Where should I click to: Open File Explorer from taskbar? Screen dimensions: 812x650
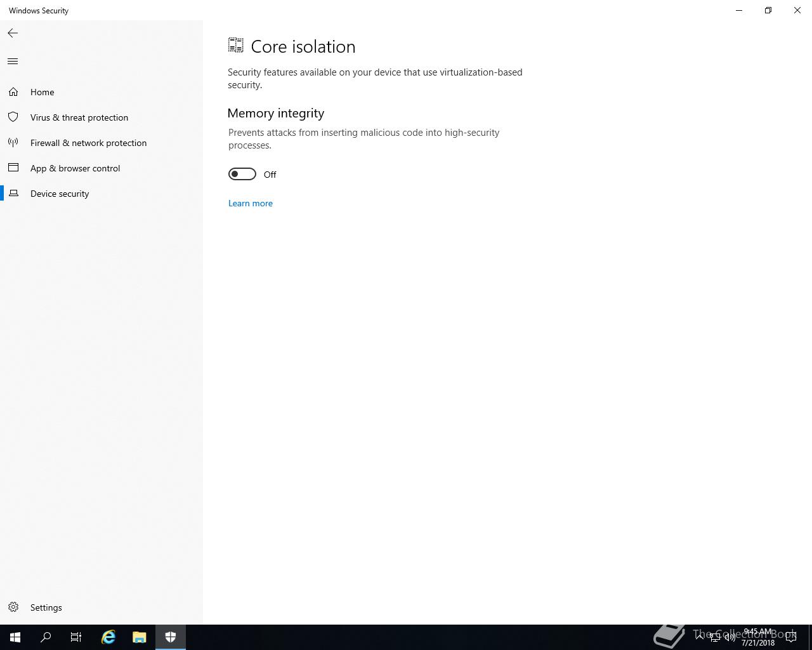point(139,637)
